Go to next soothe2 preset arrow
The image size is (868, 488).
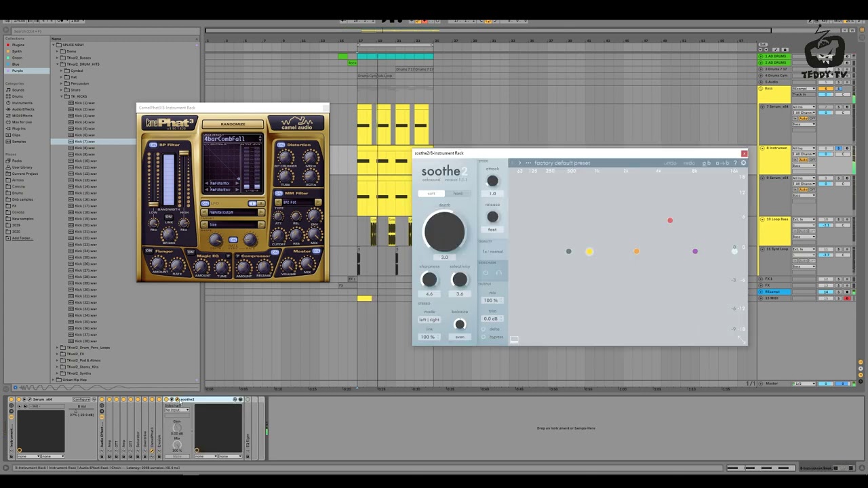click(x=519, y=163)
